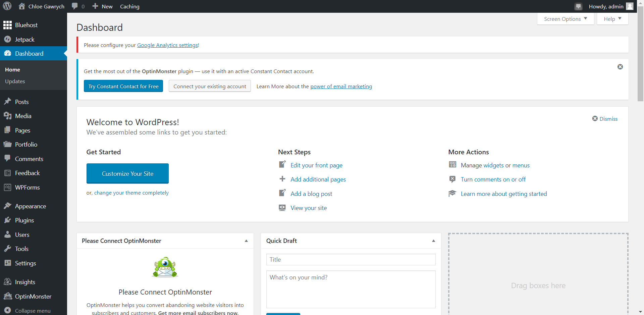Open Plugins via the plug icon
This screenshot has height=315, width=644.
(x=7, y=220)
